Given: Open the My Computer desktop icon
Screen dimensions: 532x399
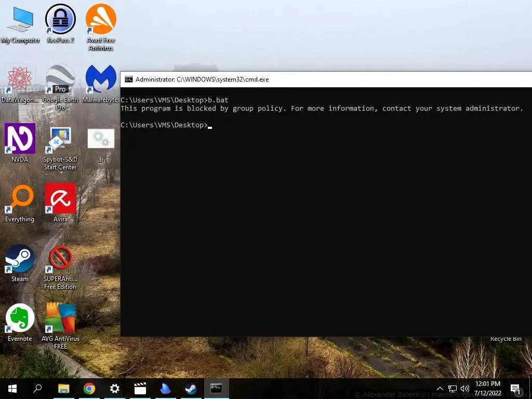Looking at the screenshot, I should (20, 24).
